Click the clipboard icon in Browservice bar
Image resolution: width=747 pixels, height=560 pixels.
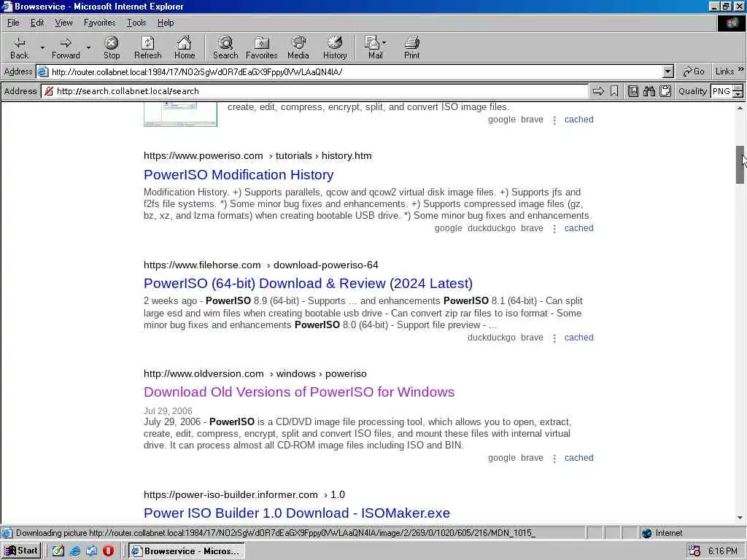point(665,91)
